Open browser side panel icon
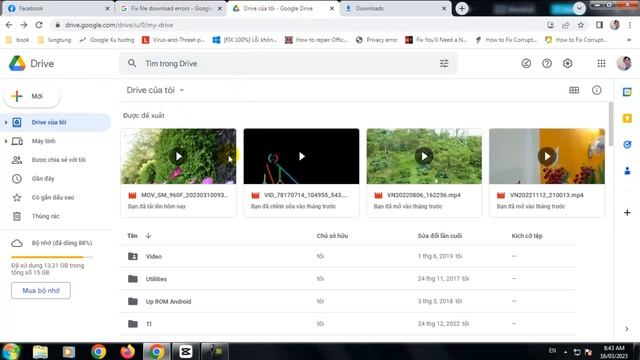This screenshot has height=360, width=640. (x=599, y=25)
